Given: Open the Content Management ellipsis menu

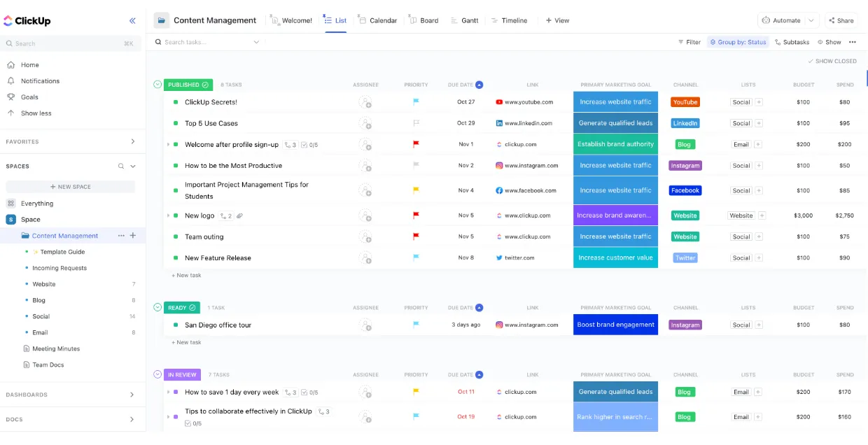Looking at the screenshot, I should point(121,236).
